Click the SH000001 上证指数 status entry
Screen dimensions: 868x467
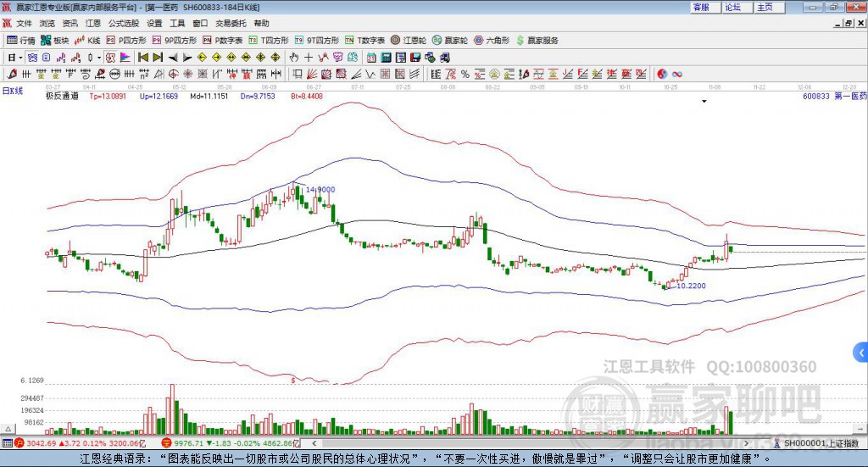[816, 443]
